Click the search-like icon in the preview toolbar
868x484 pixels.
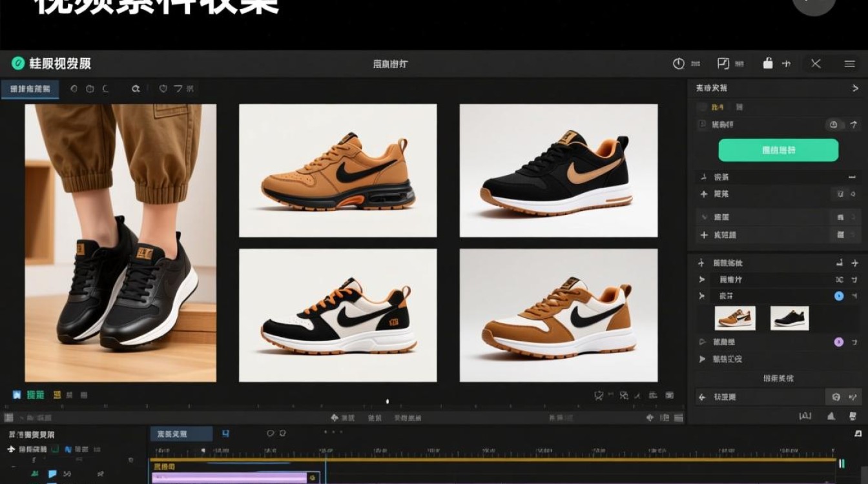(136, 89)
